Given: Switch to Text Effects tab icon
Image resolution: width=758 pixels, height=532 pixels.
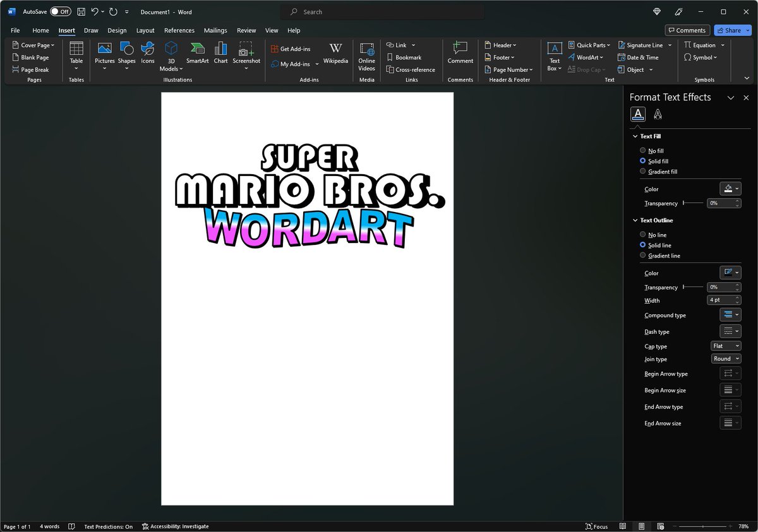Looking at the screenshot, I should [x=658, y=114].
